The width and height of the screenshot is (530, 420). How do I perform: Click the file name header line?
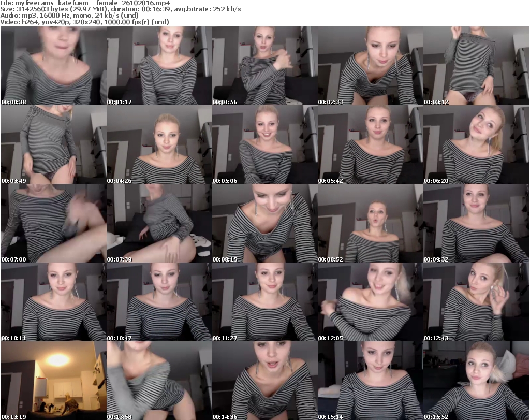click(85, 3)
